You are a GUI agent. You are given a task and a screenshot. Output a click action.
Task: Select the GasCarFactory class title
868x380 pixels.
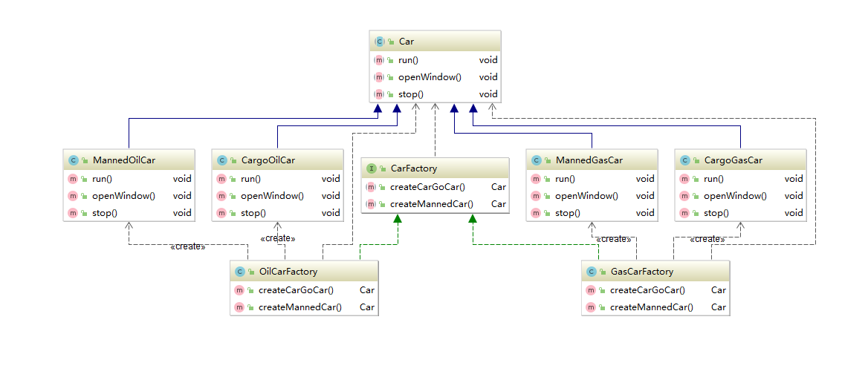(x=641, y=272)
